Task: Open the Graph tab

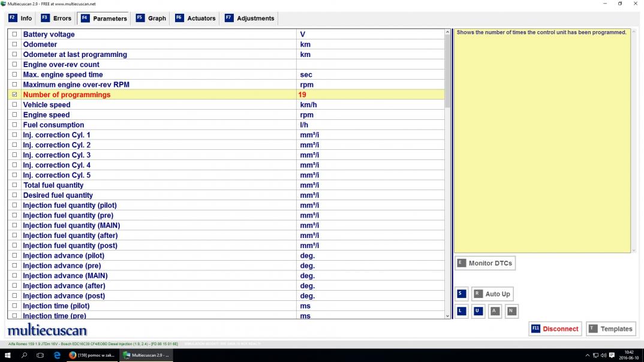Action: pos(151,19)
